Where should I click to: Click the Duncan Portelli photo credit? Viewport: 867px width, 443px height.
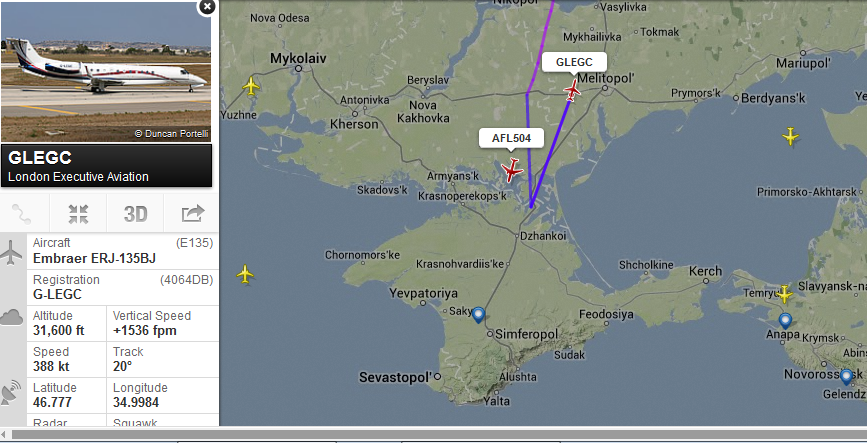pyautogui.click(x=171, y=134)
